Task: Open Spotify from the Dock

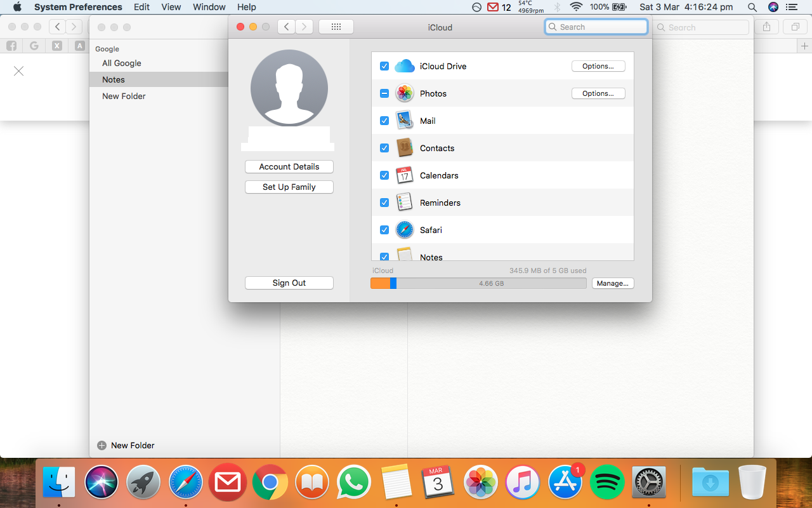Action: 607,482
